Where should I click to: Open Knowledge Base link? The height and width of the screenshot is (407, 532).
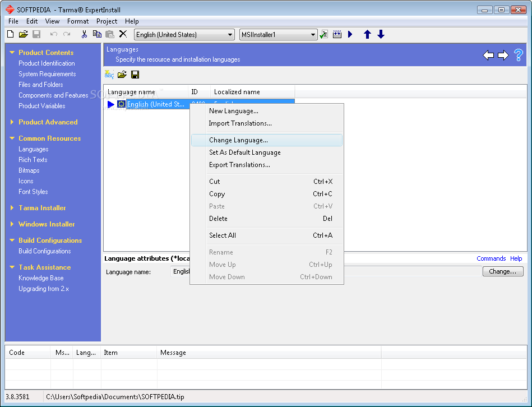tap(41, 277)
